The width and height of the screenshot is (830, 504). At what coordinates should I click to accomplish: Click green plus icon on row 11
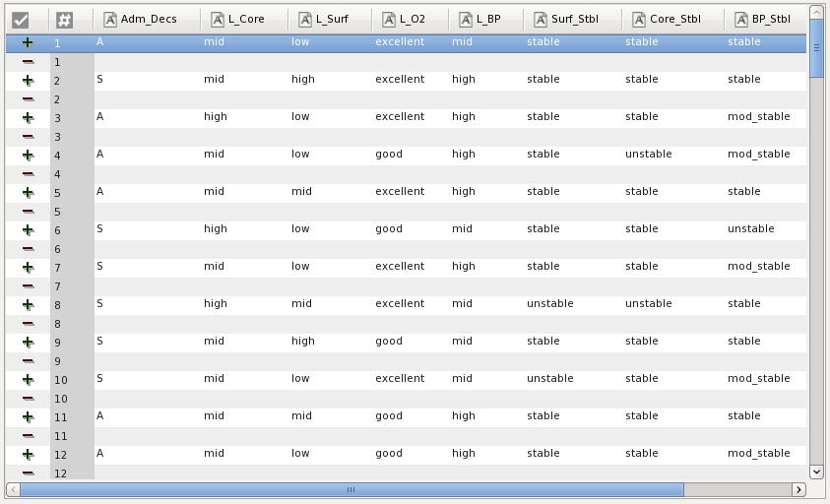(28, 417)
